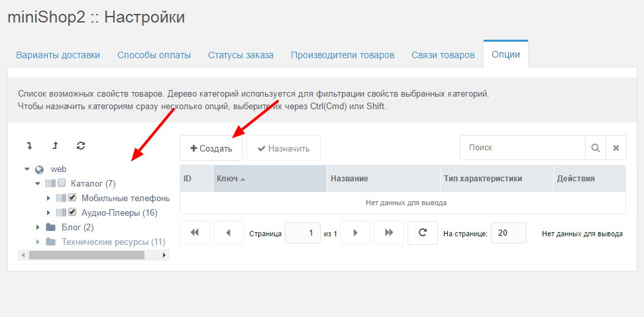Viewport: 644px width, 317px height.
Task: Uncheck the Мобильные телефоны checkbox
Action: click(72, 198)
